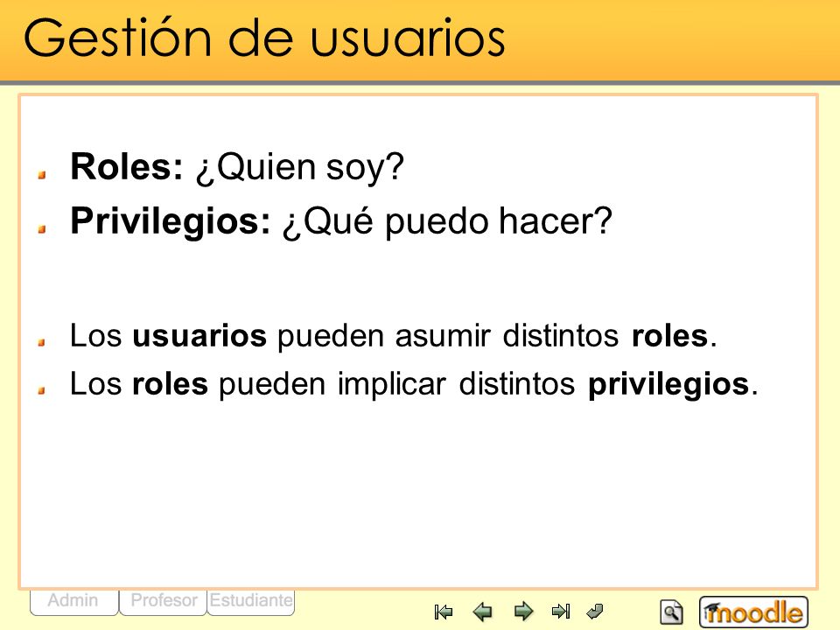Go to previous slide green arrow

tap(483, 612)
